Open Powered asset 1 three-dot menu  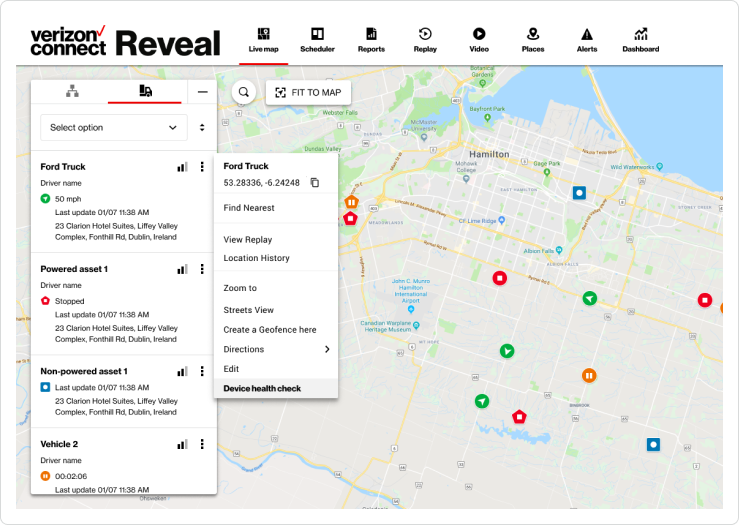[202, 269]
